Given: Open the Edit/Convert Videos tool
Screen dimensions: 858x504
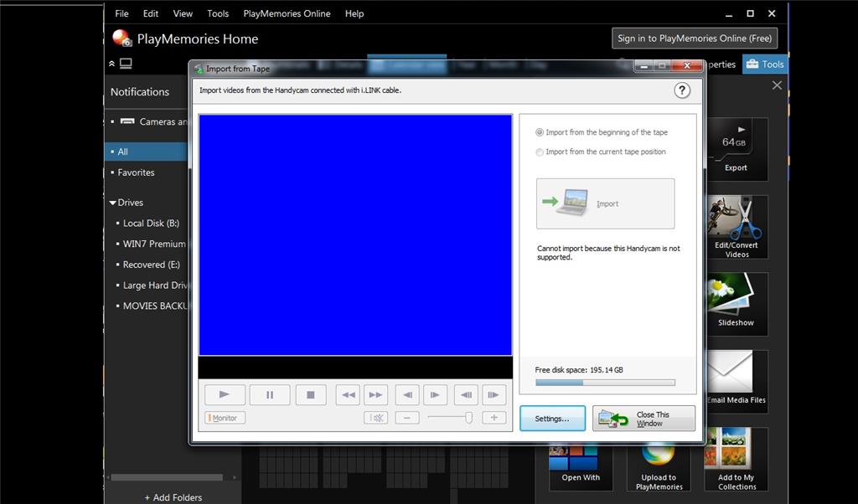Looking at the screenshot, I should click(x=737, y=227).
